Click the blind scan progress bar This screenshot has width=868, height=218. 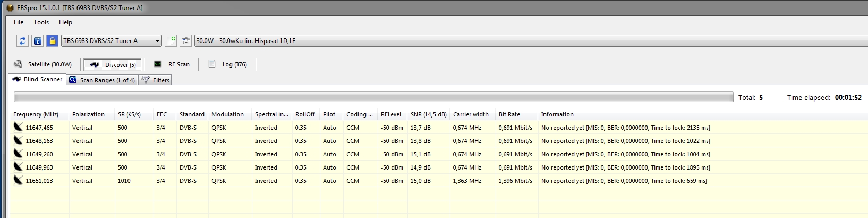[373, 97]
